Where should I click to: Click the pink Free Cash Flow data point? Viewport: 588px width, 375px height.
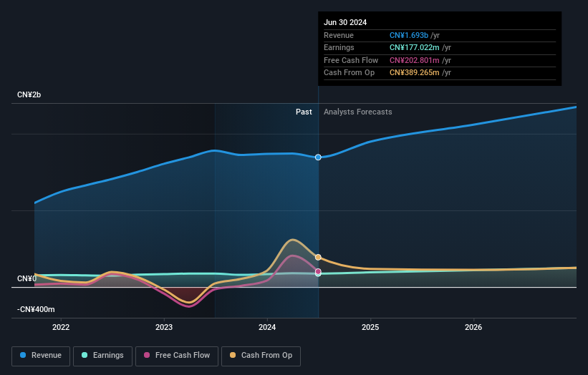pyautogui.click(x=318, y=272)
